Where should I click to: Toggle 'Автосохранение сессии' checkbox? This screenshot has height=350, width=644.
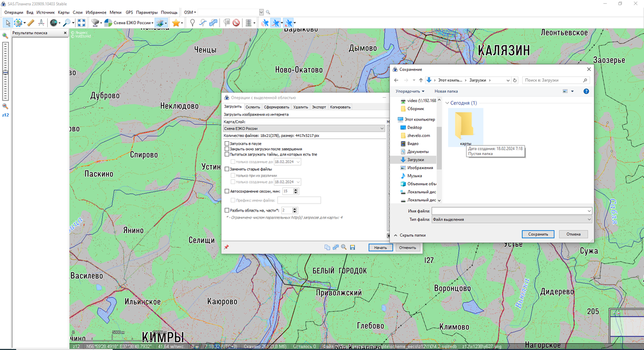(x=226, y=191)
